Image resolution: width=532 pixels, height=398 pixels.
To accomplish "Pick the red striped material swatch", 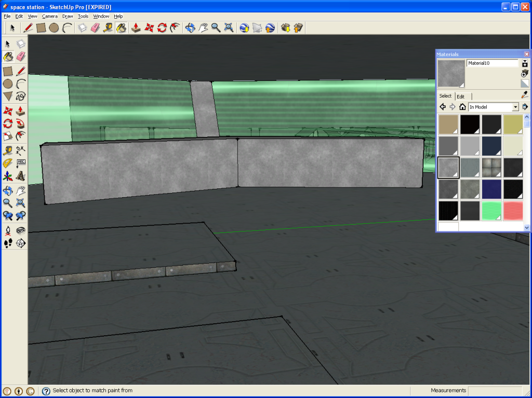I will pyautogui.click(x=513, y=211).
